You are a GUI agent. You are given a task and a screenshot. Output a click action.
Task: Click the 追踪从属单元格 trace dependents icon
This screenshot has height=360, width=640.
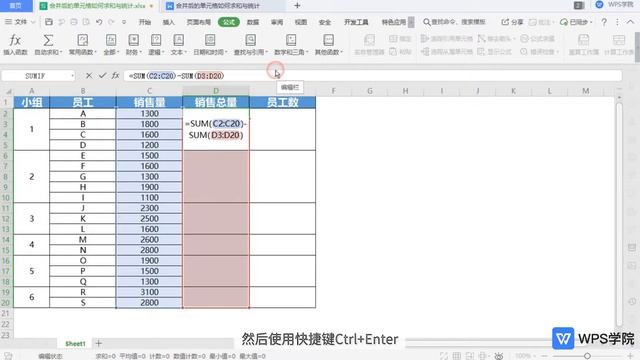(425, 52)
